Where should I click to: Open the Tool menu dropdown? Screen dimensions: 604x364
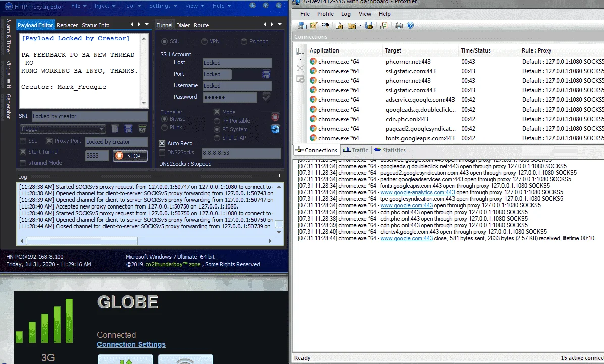click(x=132, y=6)
